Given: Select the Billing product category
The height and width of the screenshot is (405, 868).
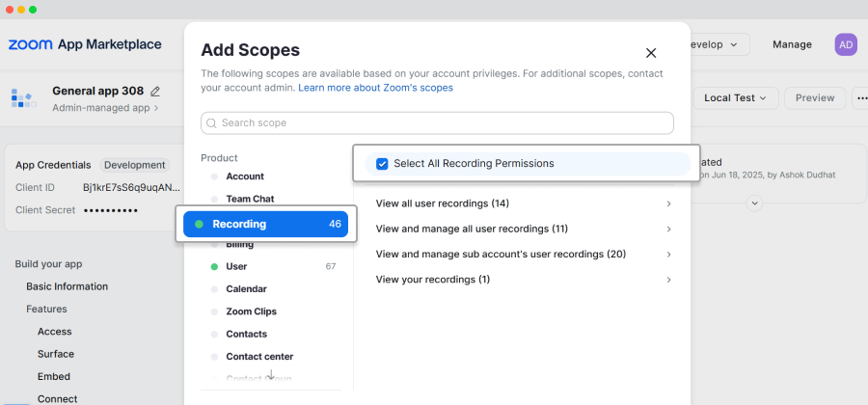Looking at the screenshot, I should 240,244.
